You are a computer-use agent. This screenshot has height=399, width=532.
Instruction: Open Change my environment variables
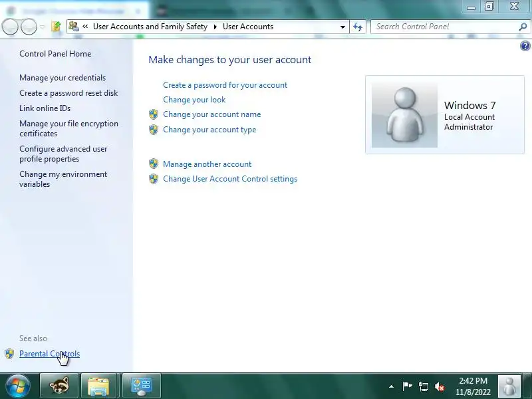click(63, 179)
